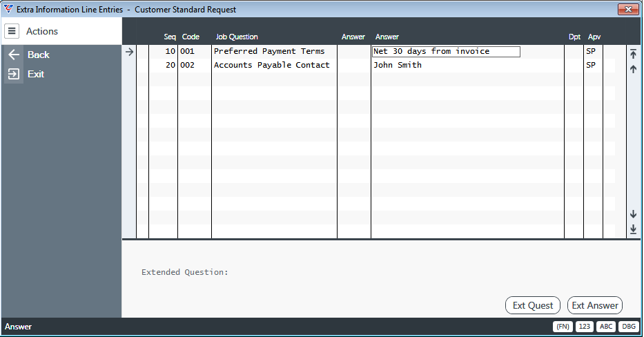Click the Apv column header
Viewport: 644px width, 337px height.
594,37
